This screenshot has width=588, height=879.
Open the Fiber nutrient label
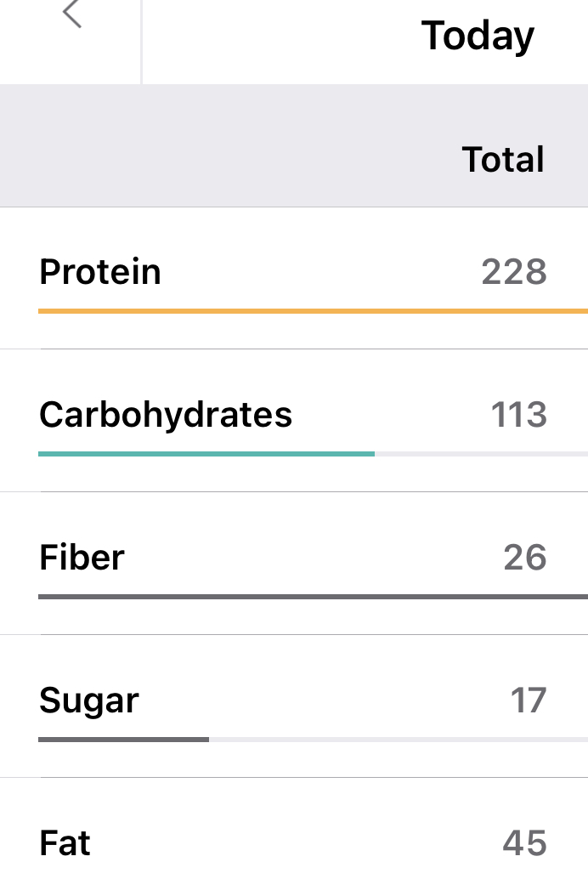coord(82,558)
